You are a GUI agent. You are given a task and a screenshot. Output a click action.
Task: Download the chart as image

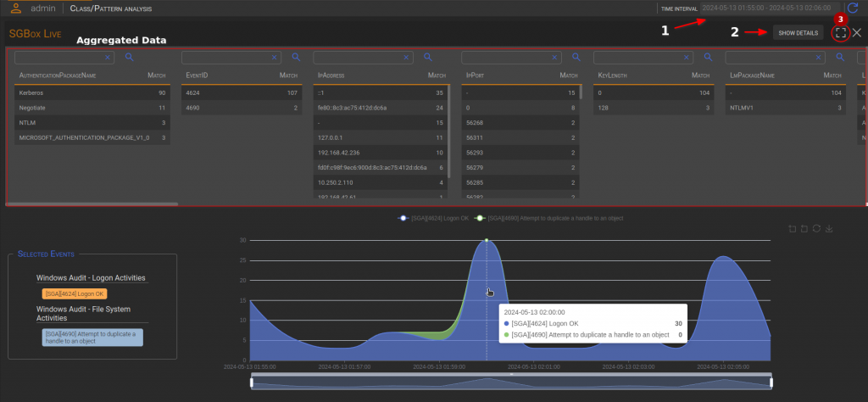click(x=829, y=229)
